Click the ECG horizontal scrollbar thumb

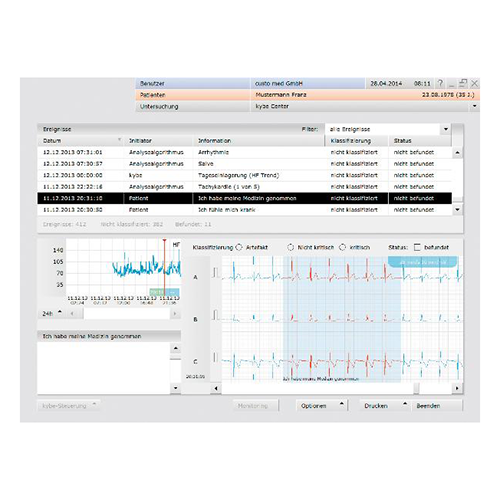tap(416, 388)
